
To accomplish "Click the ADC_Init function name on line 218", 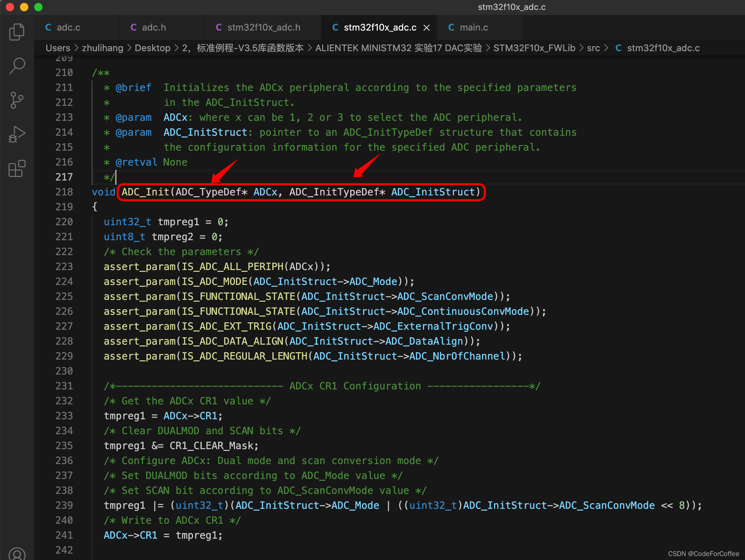I will click(145, 192).
